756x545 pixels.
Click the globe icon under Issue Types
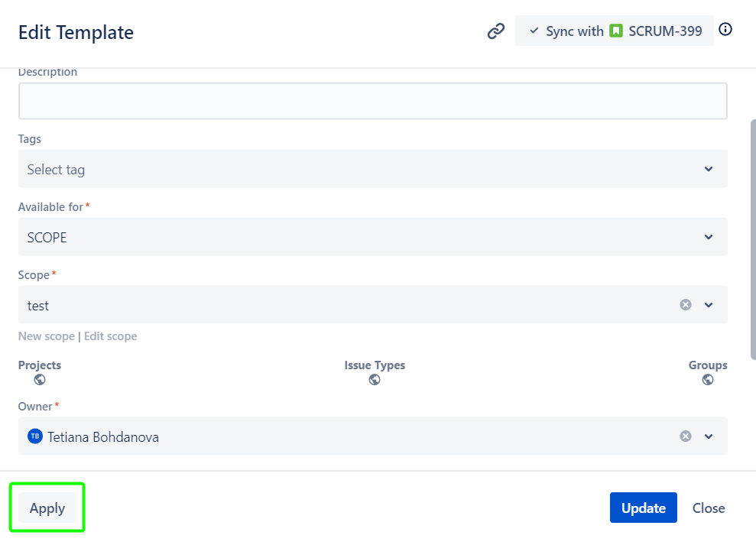tap(375, 379)
